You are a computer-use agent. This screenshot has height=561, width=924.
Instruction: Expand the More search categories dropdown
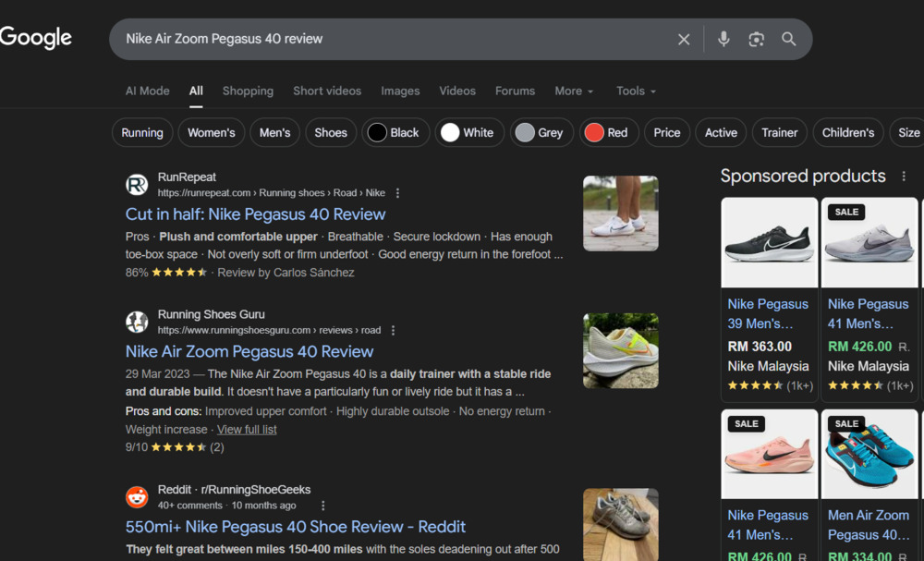click(573, 91)
